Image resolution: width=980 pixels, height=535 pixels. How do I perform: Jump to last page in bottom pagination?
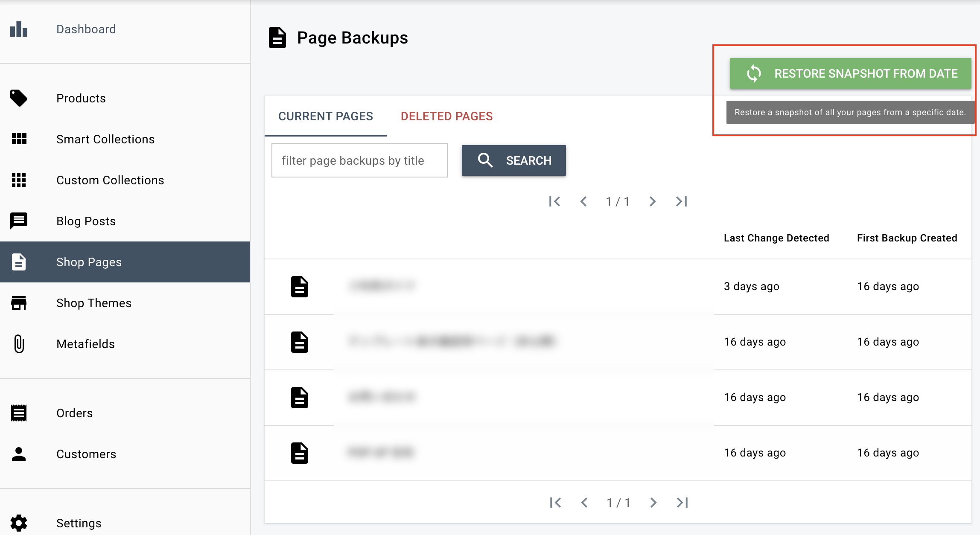tap(682, 503)
